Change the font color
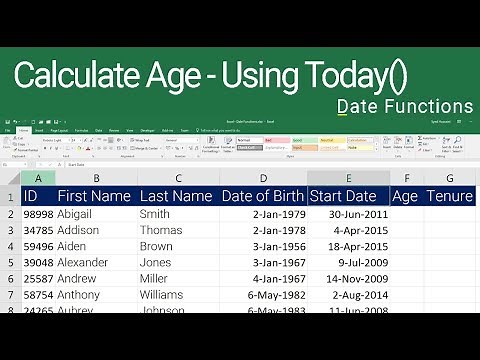The width and height of the screenshot is (480, 360). (88, 148)
